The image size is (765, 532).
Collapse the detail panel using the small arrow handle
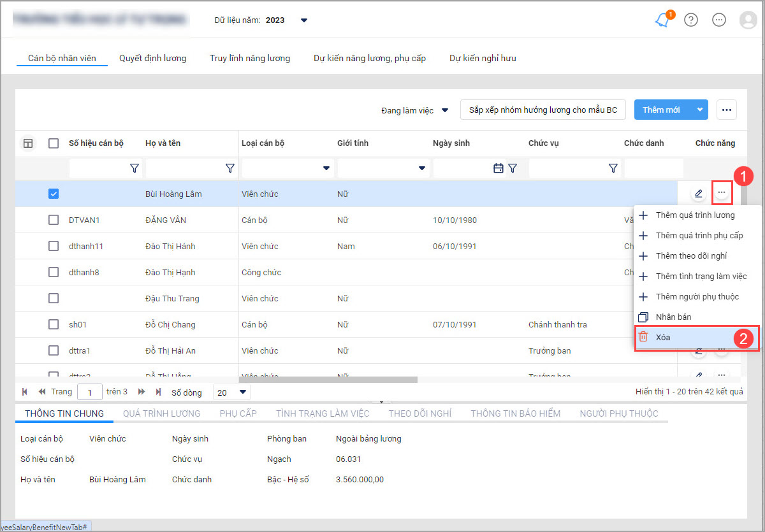[x=381, y=402]
